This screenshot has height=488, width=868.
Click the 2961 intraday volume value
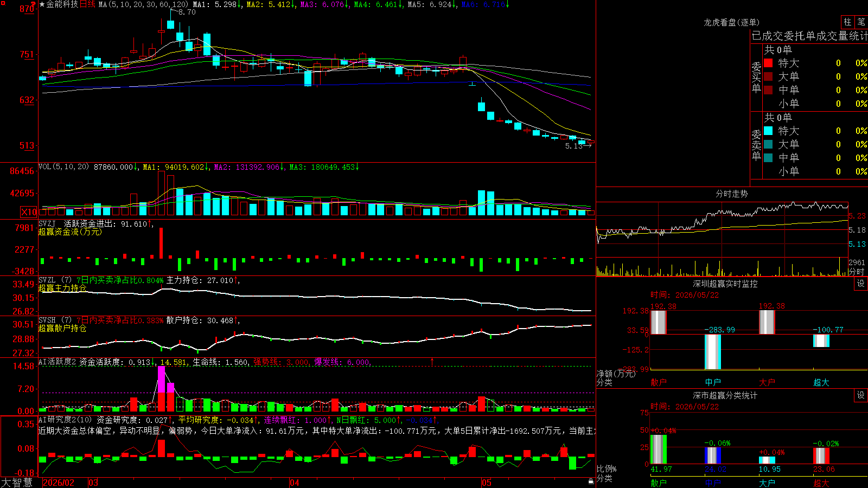click(857, 262)
